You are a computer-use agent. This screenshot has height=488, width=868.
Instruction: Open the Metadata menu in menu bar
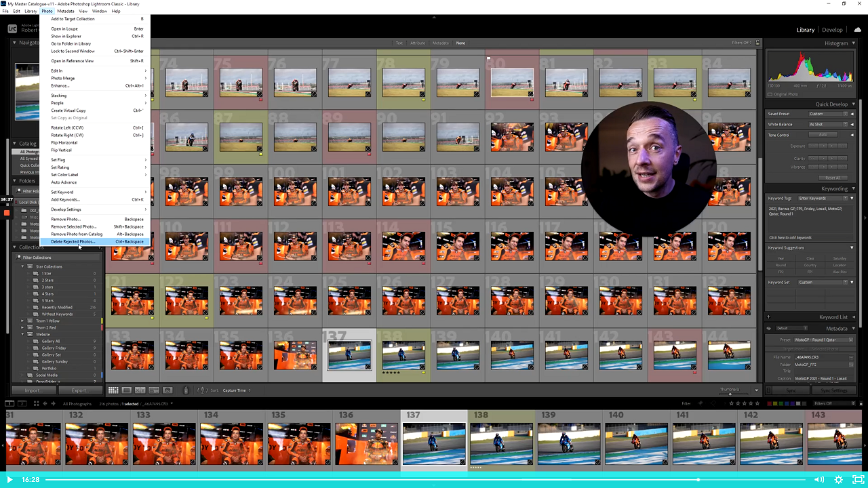[66, 11]
